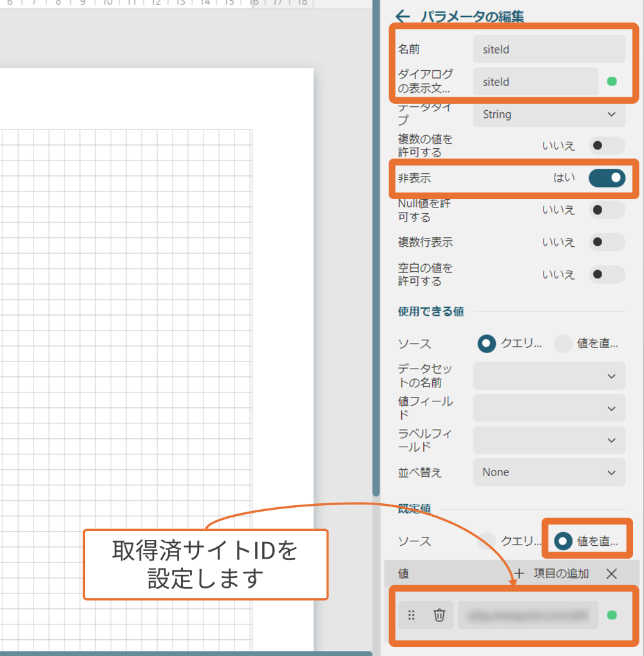Image resolution: width=644 pixels, height=656 pixels.
Task: Expand the データセットの名前 dropdown
Action: pyautogui.click(x=548, y=376)
